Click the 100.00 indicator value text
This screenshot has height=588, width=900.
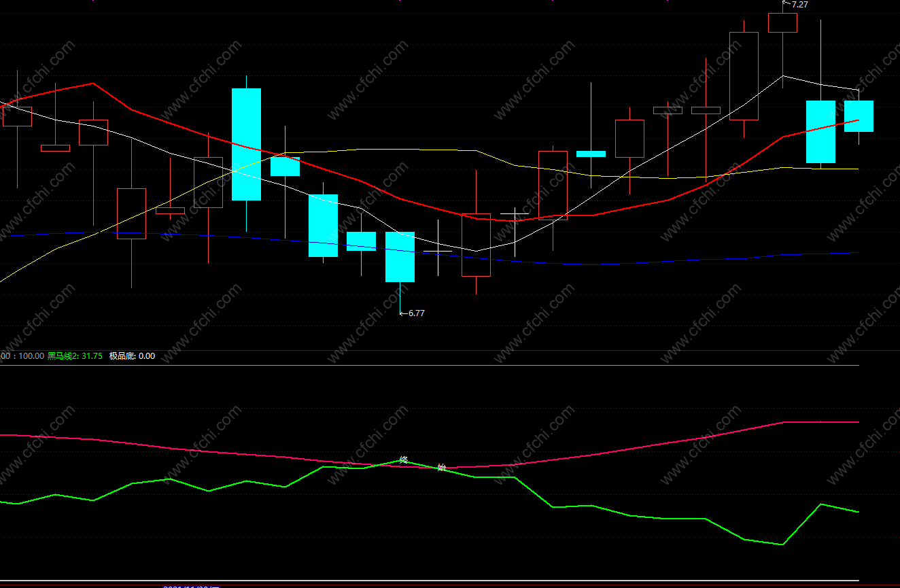pyautogui.click(x=31, y=356)
